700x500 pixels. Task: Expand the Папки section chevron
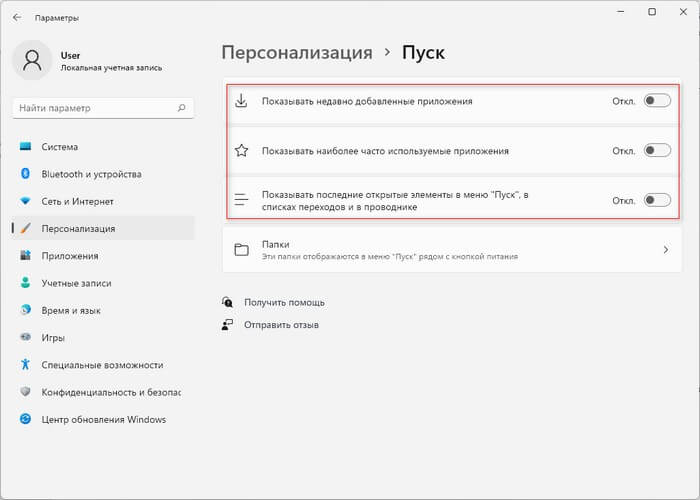pyautogui.click(x=666, y=250)
